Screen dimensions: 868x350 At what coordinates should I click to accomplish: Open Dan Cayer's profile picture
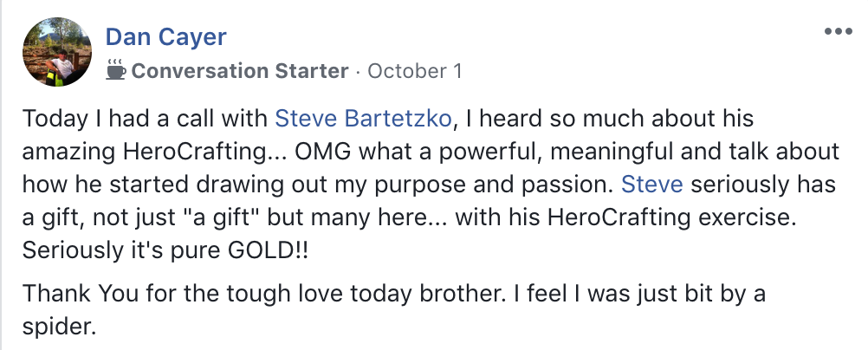pos(55,53)
